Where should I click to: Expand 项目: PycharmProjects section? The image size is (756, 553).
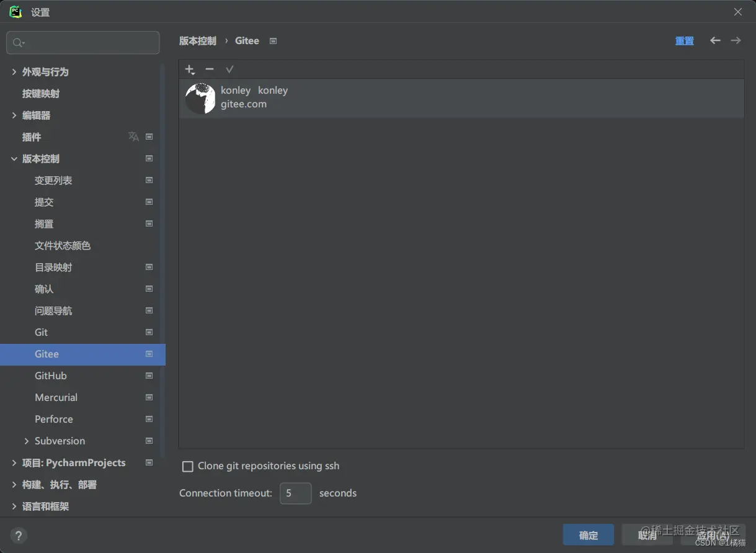coord(14,463)
